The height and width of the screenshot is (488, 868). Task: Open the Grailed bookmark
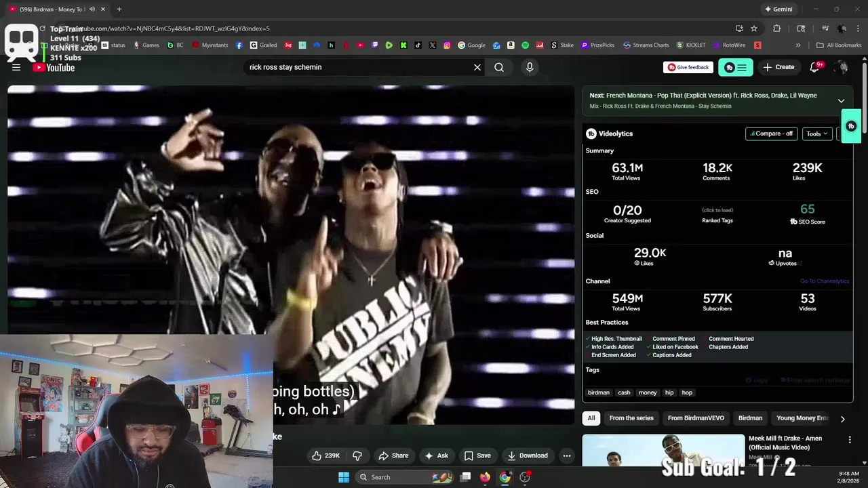point(263,45)
